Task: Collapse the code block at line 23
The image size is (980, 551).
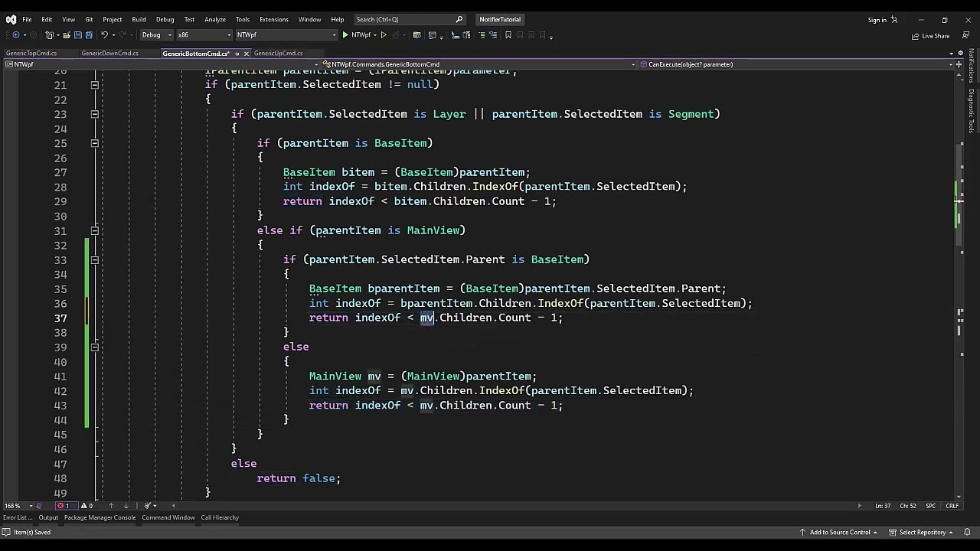Action: pyautogui.click(x=94, y=114)
